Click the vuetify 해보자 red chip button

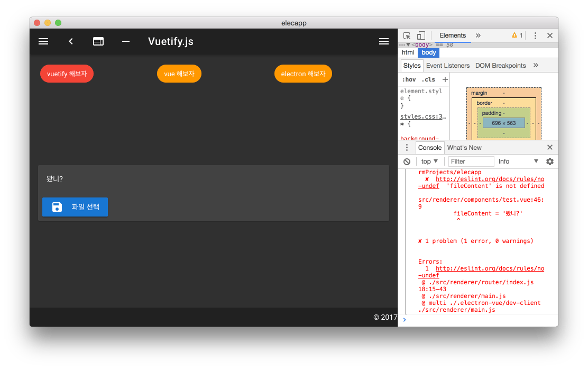click(x=67, y=74)
